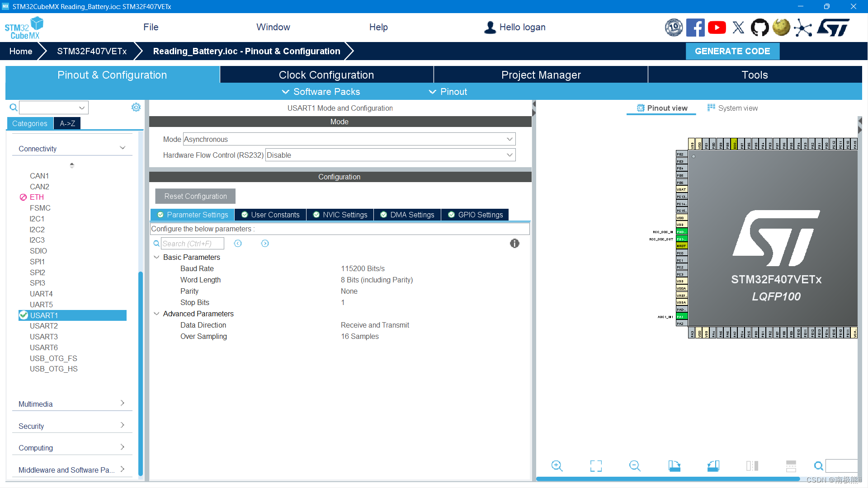Zoom in on the pinout view
868x488 pixels.
tap(557, 466)
